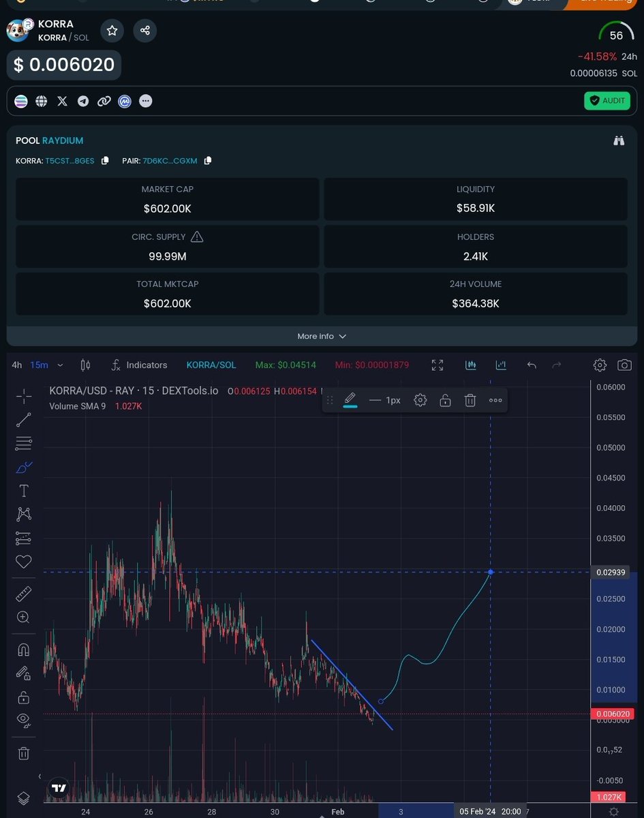Open the RAYDIUM pool link
The width and height of the screenshot is (644, 818).
[63, 140]
